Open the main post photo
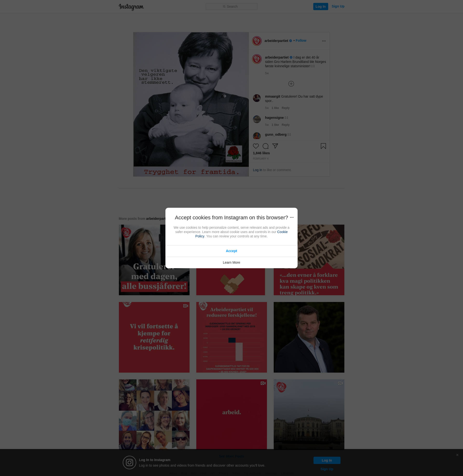The image size is (463, 476). tap(191, 105)
